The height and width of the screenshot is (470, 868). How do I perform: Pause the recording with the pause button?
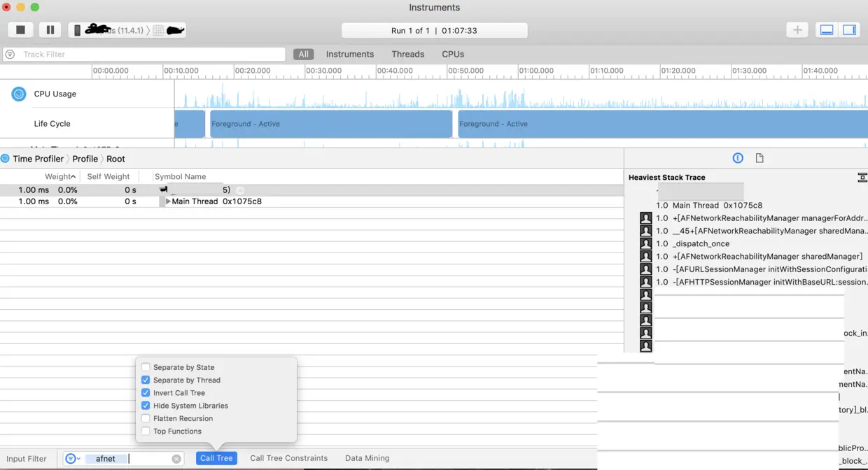coord(50,30)
